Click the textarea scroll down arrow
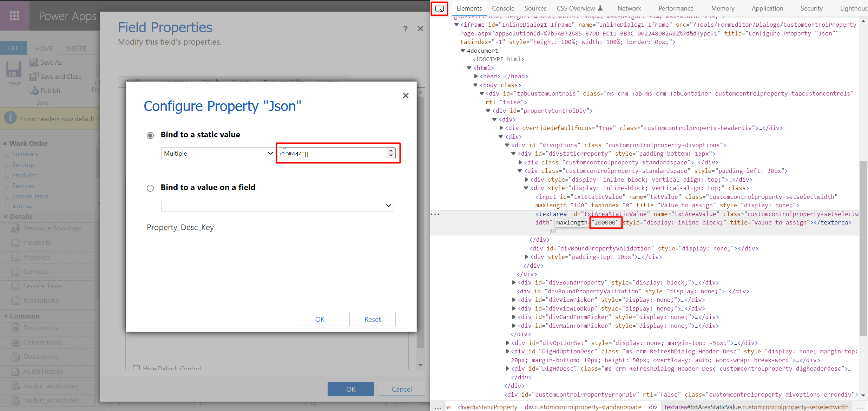The width and height of the screenshot is (868, 411). point(391,156)
